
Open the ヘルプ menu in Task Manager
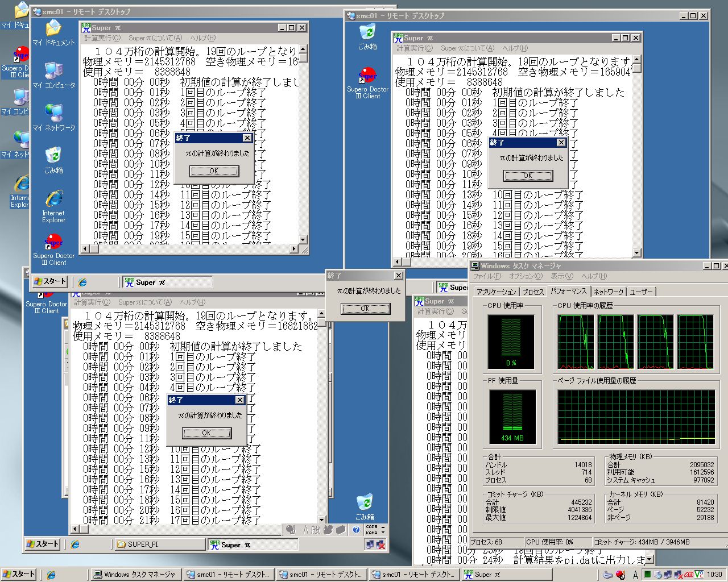594,276
